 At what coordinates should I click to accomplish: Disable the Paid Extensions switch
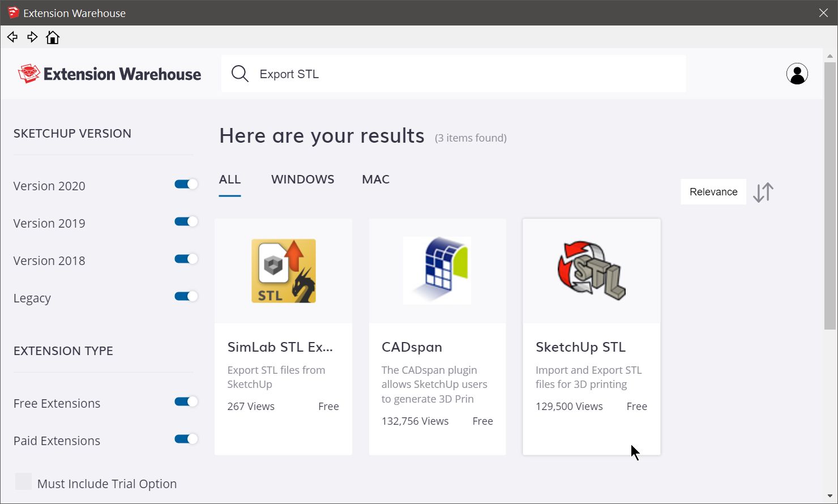[186, 439]
